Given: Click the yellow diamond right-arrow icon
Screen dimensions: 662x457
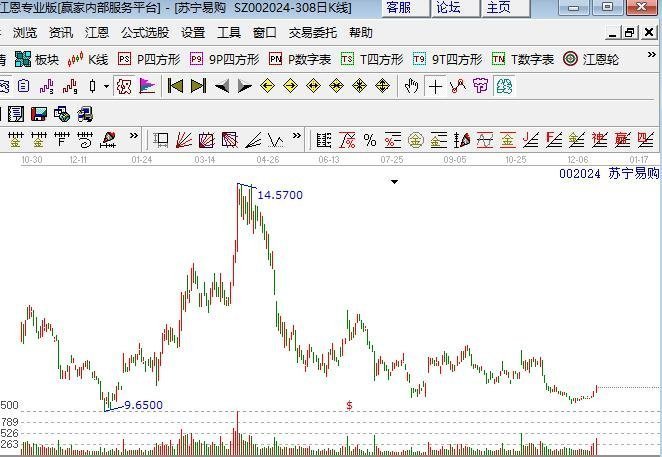Looking at the screenshot, I should (290, 86).
